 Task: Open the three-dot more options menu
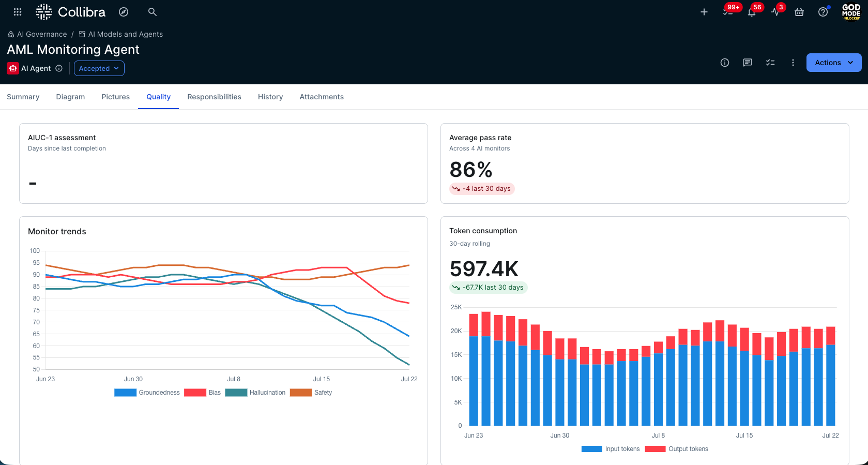pos(793,63)
